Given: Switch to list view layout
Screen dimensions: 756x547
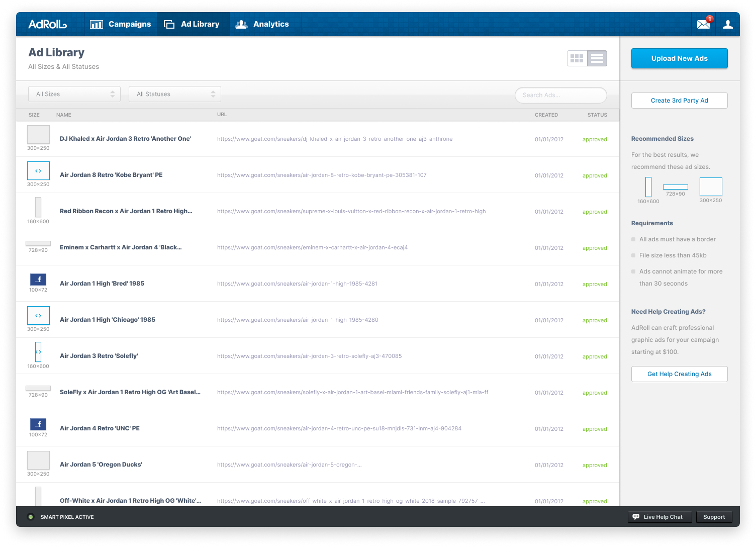Looking at the screenshot, I should tap(597, 58).
